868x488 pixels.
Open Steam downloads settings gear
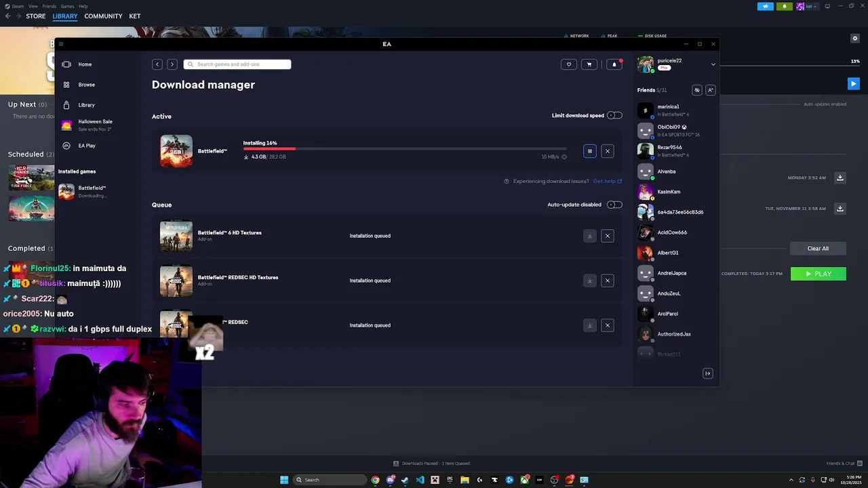click(855, 39)
